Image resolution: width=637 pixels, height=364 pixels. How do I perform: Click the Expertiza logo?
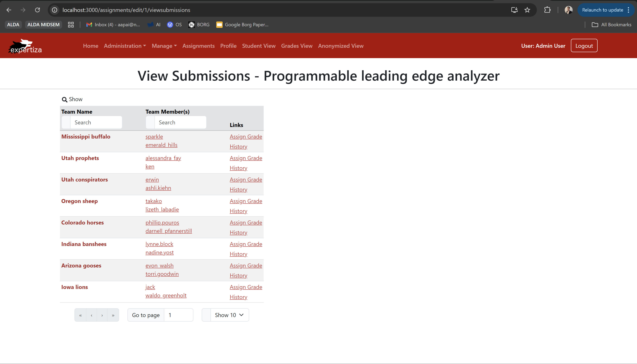[x=25, y=46]
